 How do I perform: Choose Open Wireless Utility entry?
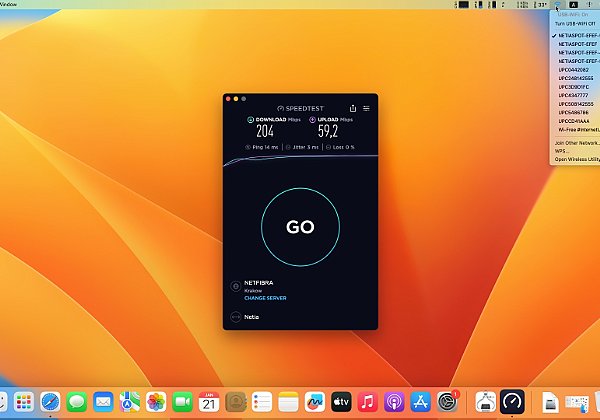coord(577,159)
